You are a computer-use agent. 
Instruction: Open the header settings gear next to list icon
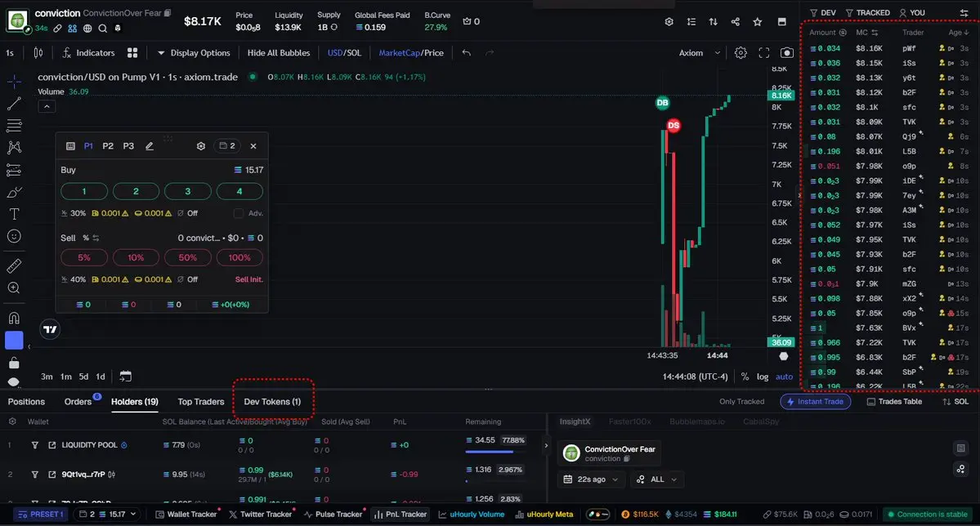(x=669, y=22)
